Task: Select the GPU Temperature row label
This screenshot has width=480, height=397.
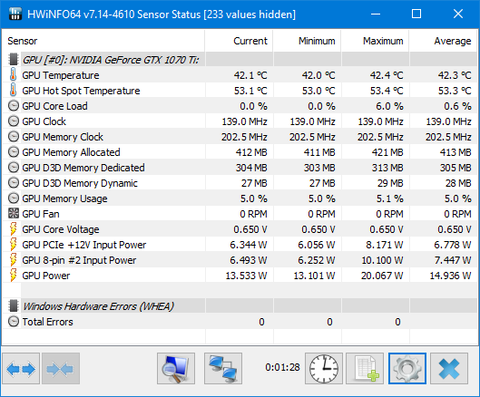Action: [61, 75]
